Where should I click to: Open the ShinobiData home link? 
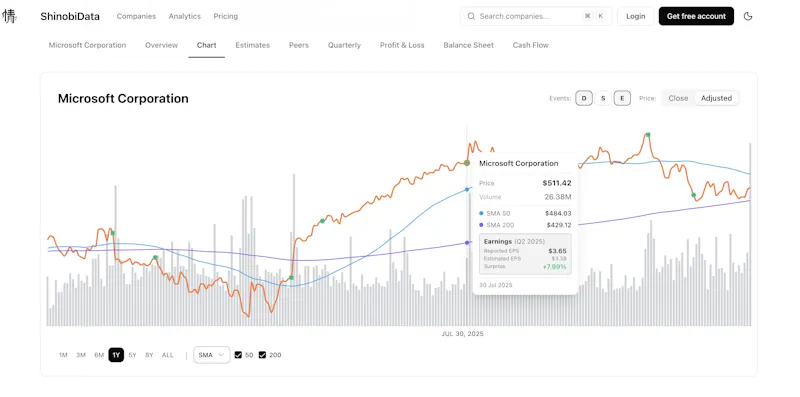[x=70, y=16]
